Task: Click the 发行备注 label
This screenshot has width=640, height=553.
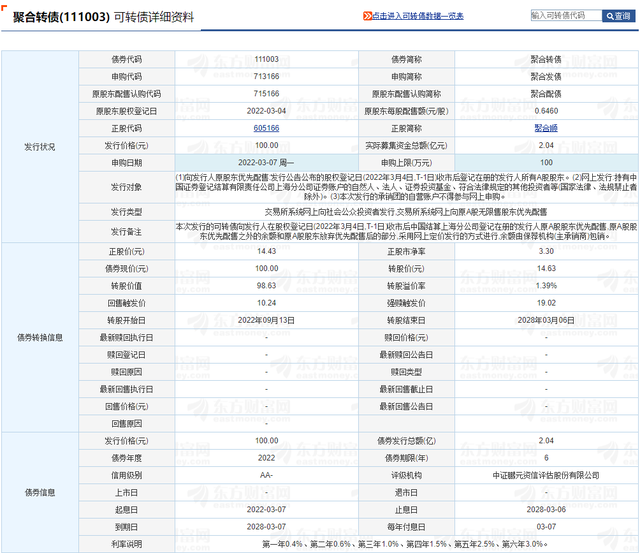Action: point(127,231)
